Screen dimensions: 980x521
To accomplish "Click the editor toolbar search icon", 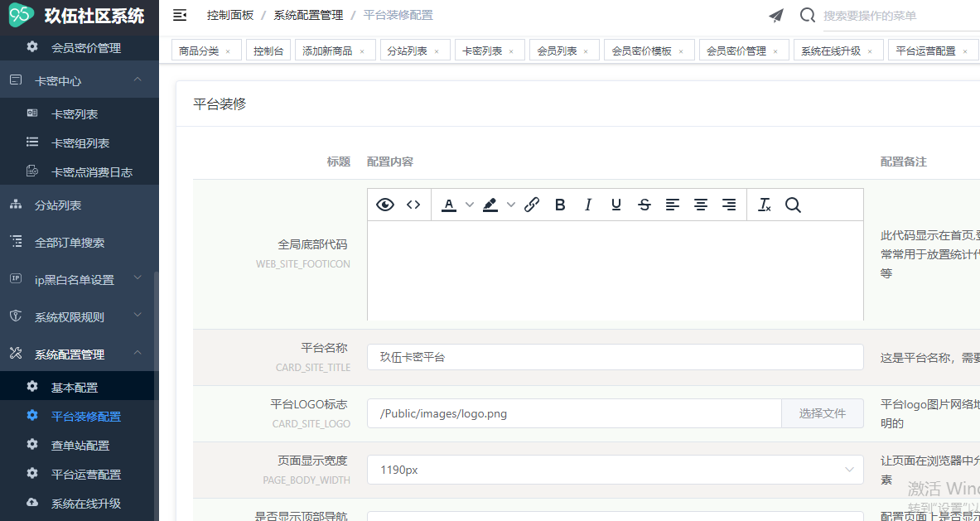I will pyautogui.click(x=793, y=205).
